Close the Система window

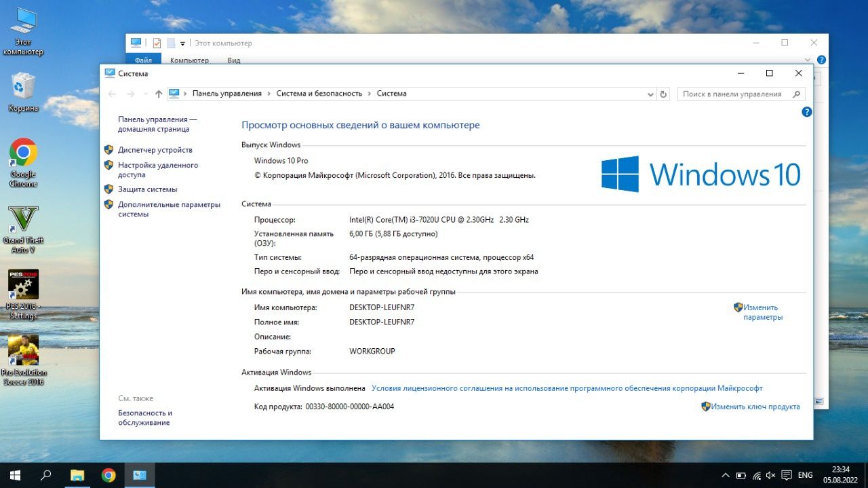[x=799, y=73]
